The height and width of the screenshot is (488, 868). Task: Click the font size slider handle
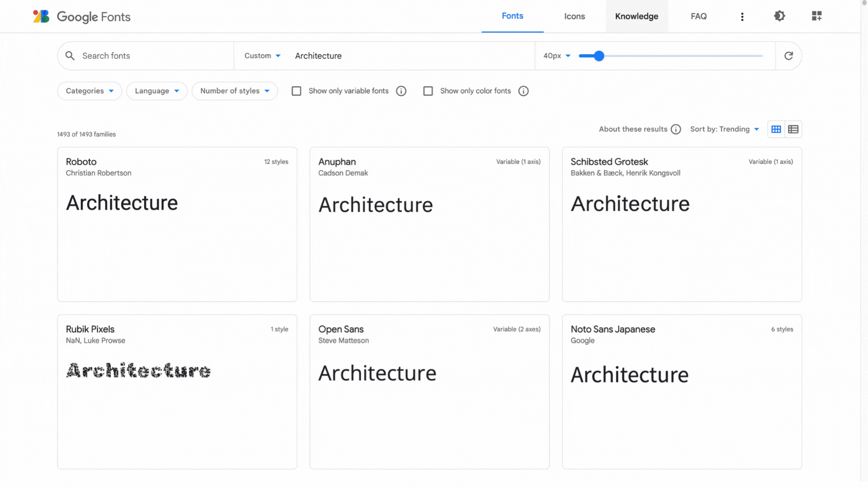[x=599, y=56]
